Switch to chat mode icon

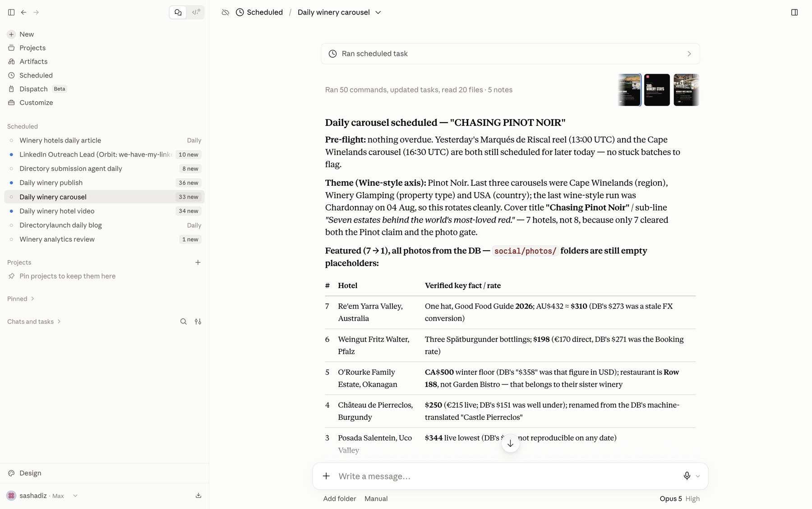coord(178,12)
